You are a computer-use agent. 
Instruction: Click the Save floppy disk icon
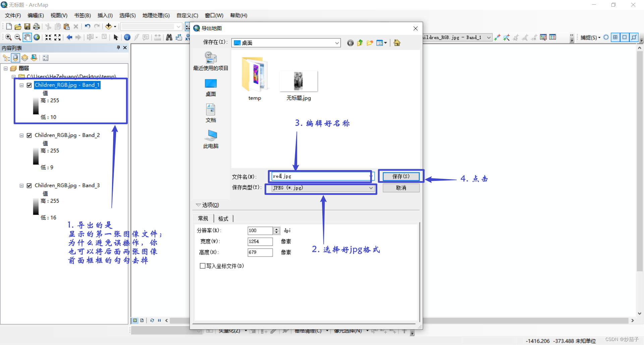pyautogui.click(x=27, y=26)
